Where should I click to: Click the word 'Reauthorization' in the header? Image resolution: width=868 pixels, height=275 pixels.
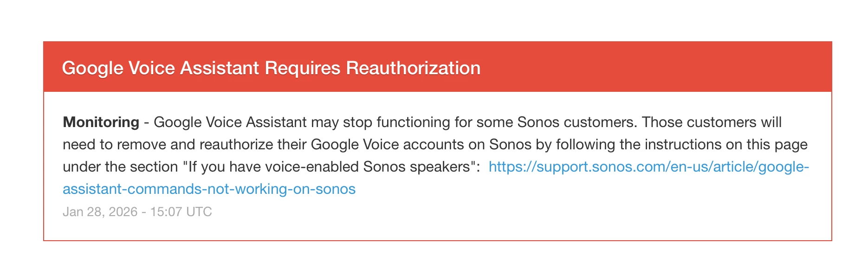413,68
